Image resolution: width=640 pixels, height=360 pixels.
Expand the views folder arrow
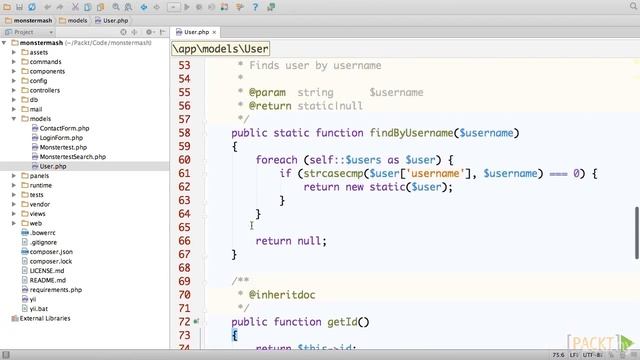[14, 213]
